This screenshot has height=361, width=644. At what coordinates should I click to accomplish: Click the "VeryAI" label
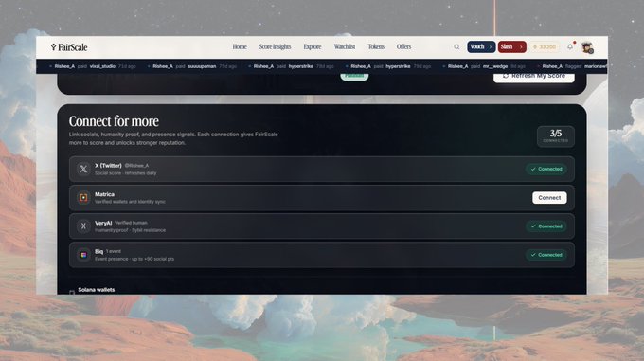(x=103, y=223)
